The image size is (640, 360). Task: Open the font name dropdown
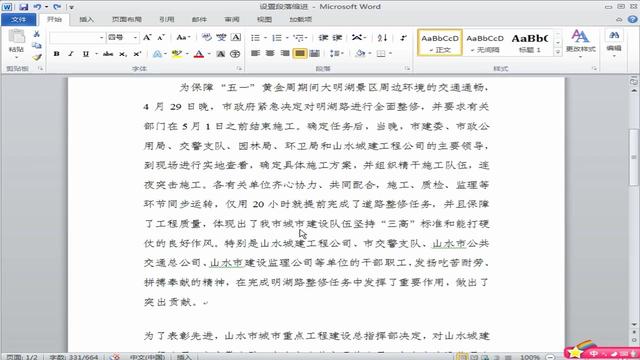101,38
